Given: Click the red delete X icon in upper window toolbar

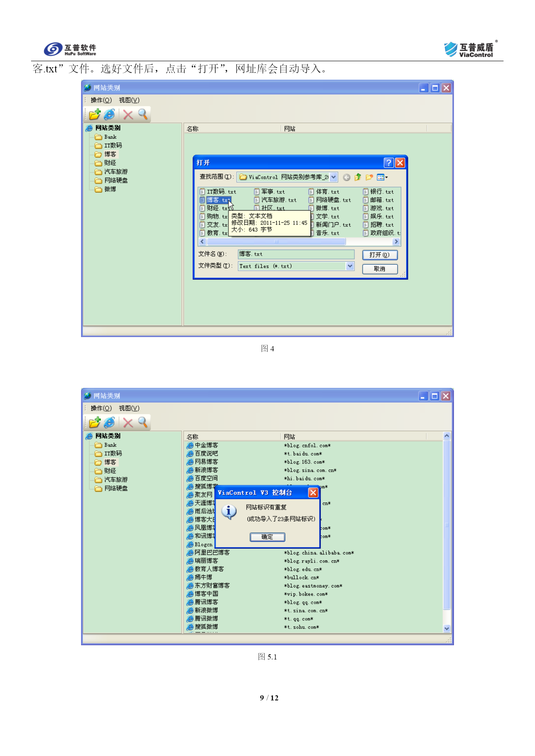Looking at the screenshot, I should point(128,115).
